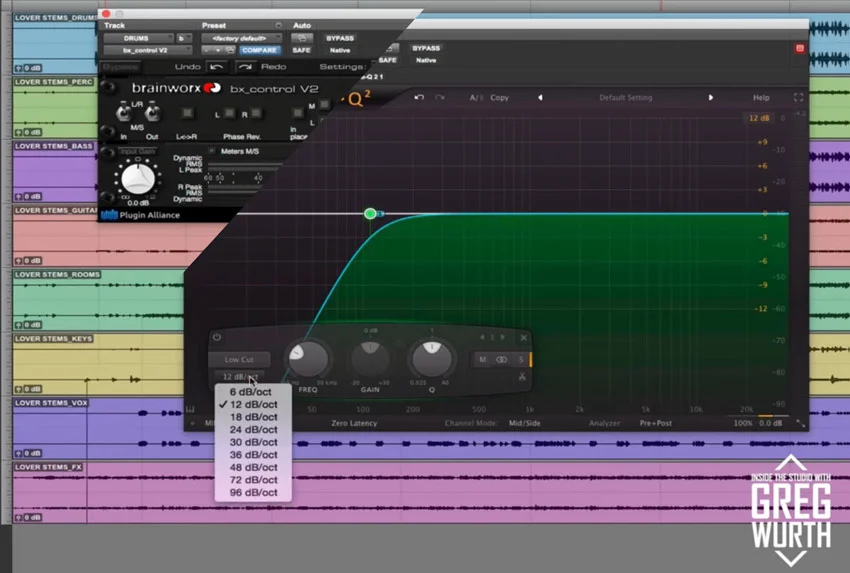Screen dimensions: 850x573
Task: Toggle the In place solo button
Action: coord(298,113)
